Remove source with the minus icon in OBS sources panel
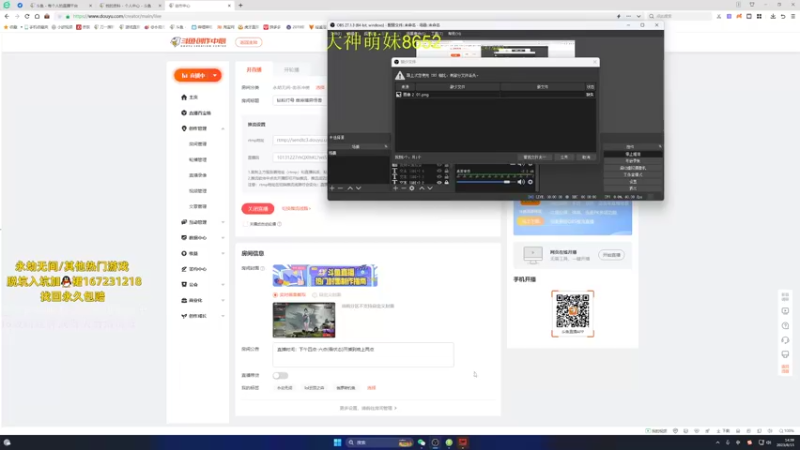 404,188
